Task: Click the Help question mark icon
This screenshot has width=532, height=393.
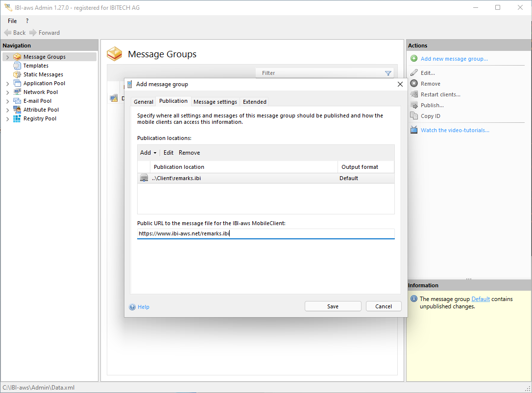Action: 132,307
